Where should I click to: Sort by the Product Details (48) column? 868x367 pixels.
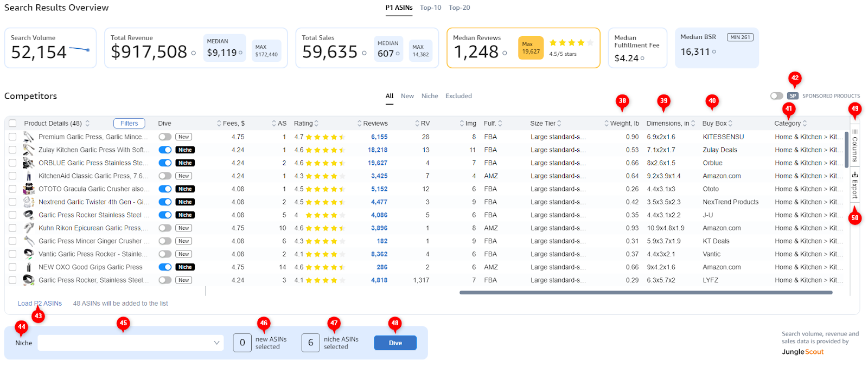pyautogui.click(x=56, y=124)
